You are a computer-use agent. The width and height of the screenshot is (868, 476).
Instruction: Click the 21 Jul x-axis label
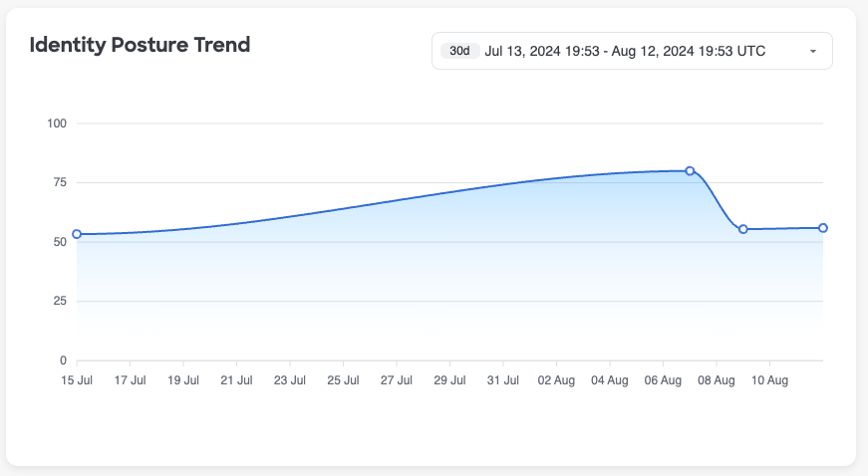(236, 380)
